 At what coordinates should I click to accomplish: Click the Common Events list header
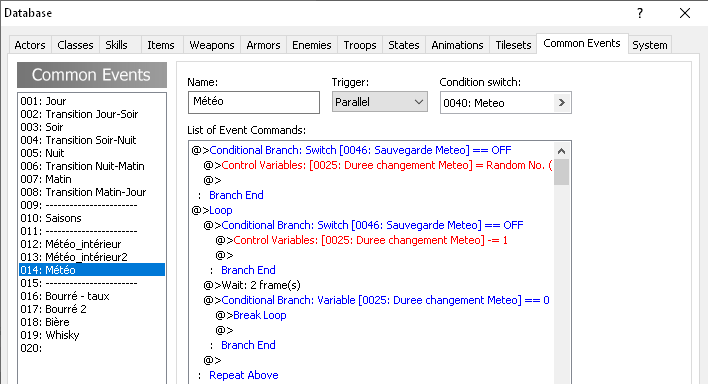pyautogui.click(x=92, y=75)
